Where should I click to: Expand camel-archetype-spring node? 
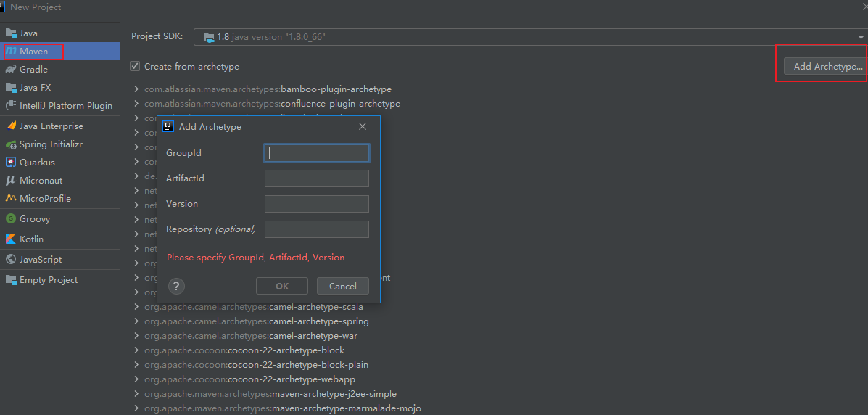pos(136,321)
